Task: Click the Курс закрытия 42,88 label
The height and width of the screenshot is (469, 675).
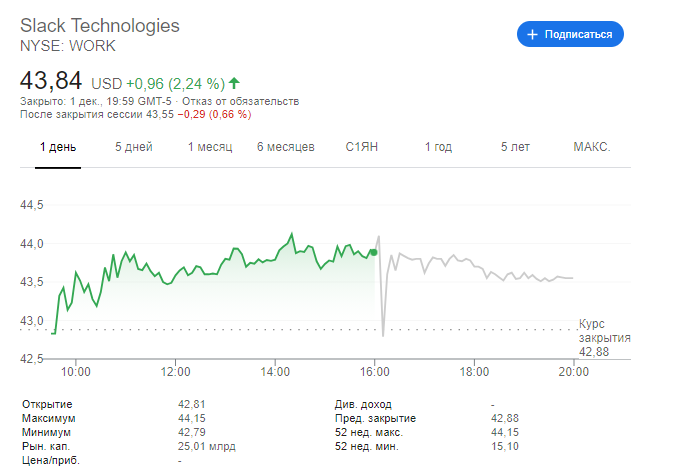Action: (604, 338)
